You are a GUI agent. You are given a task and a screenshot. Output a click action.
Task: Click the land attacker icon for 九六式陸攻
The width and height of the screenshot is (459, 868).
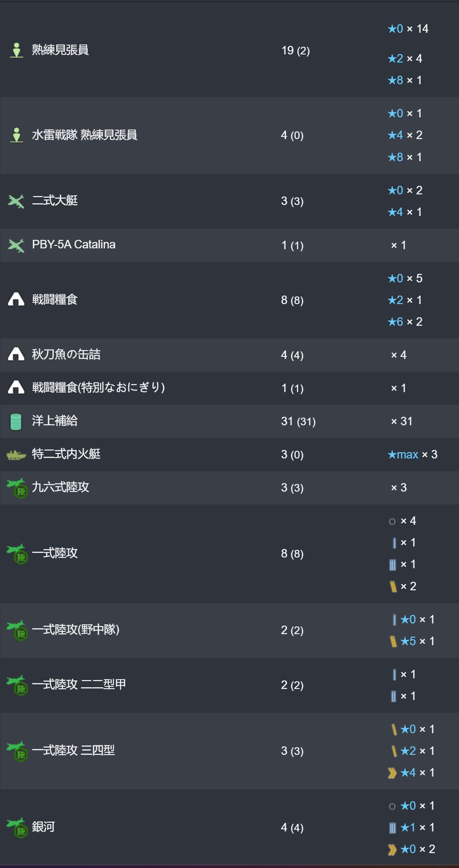point(17,488)
